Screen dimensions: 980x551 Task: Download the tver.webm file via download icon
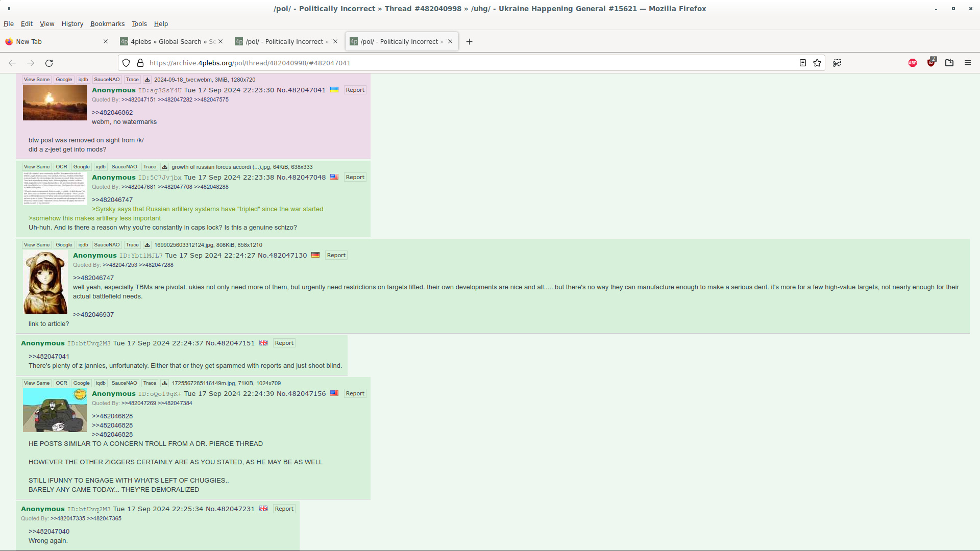click(x=147, y=80)
